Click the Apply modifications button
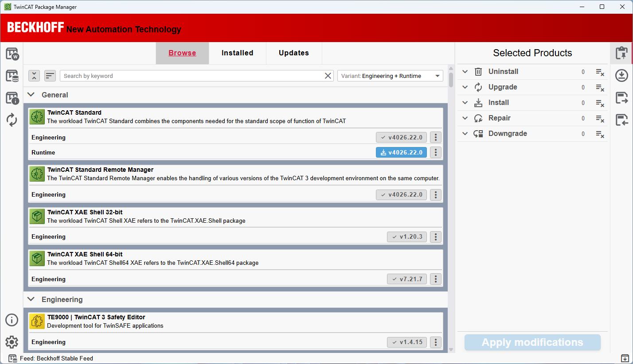633x364 pixels. (532, 342)
